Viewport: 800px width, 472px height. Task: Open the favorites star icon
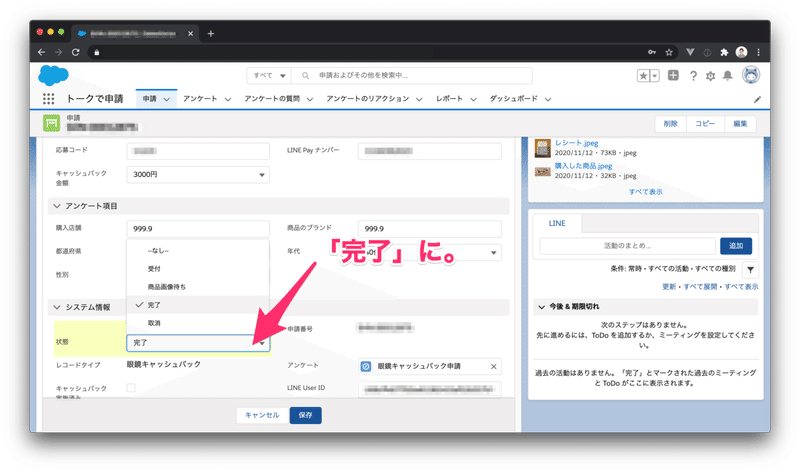click(643, 76)
